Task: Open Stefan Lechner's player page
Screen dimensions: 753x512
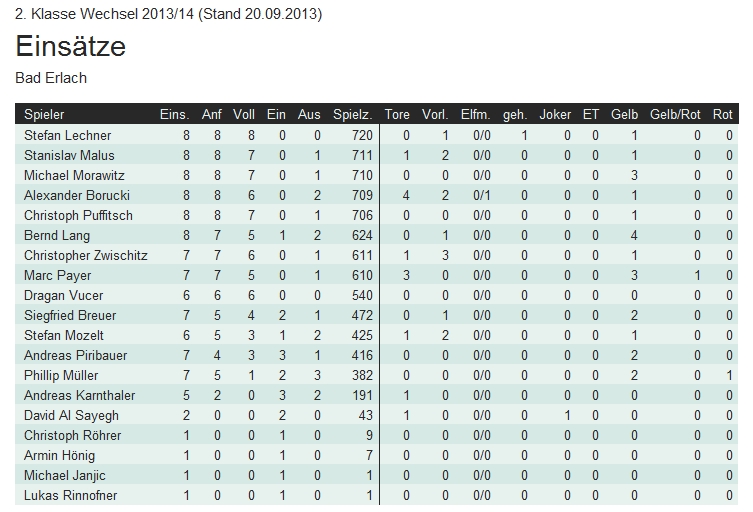Action: pyautogui.click(x=67, y=135)
